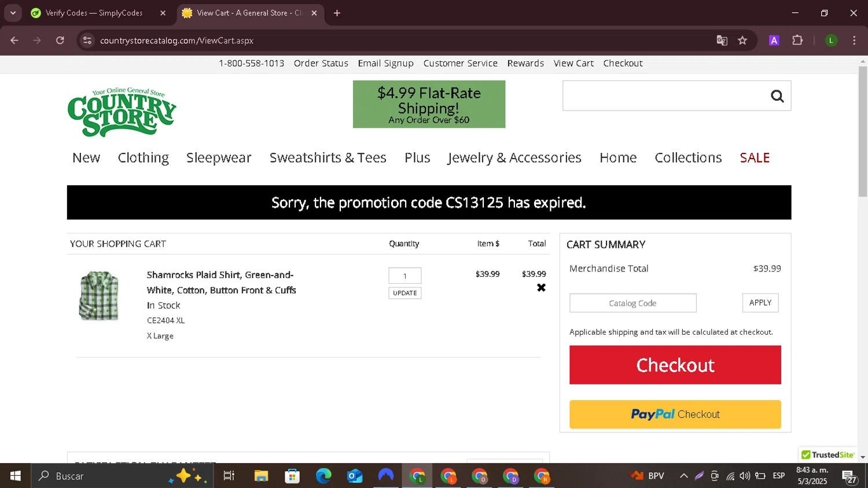Go back with the browser arrow
Image resolution: width=868 pixels, height=488 pixels.
[x=14, y=41]
